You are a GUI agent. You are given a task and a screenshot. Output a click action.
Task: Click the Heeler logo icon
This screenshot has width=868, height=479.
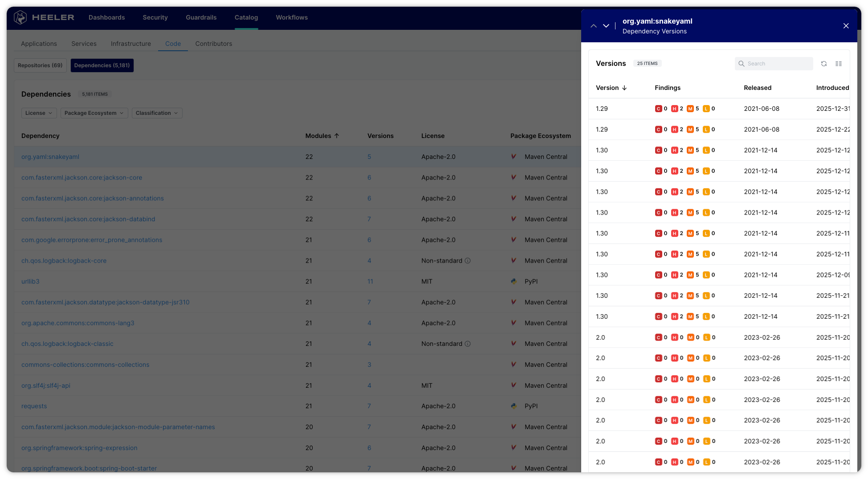[20, 17]
